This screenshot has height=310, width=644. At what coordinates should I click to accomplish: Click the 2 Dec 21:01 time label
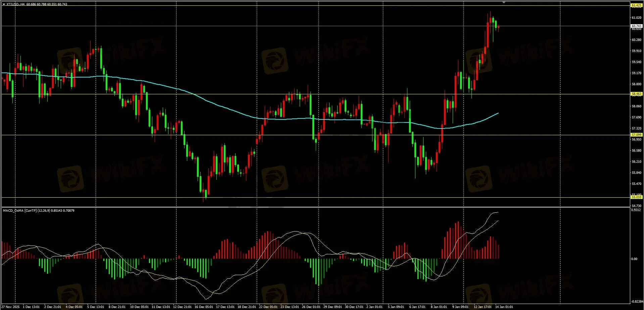pos(53,307)
